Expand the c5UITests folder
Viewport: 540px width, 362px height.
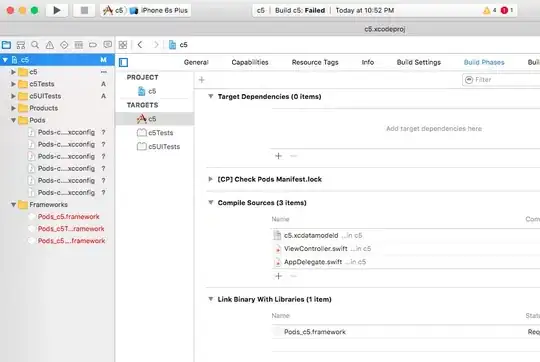pos(13,96)
